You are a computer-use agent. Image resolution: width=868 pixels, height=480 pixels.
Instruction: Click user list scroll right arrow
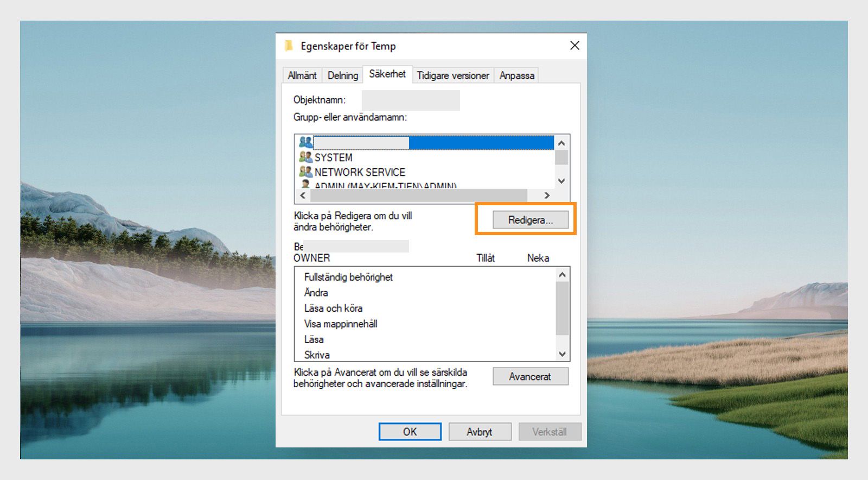[547, 195]
